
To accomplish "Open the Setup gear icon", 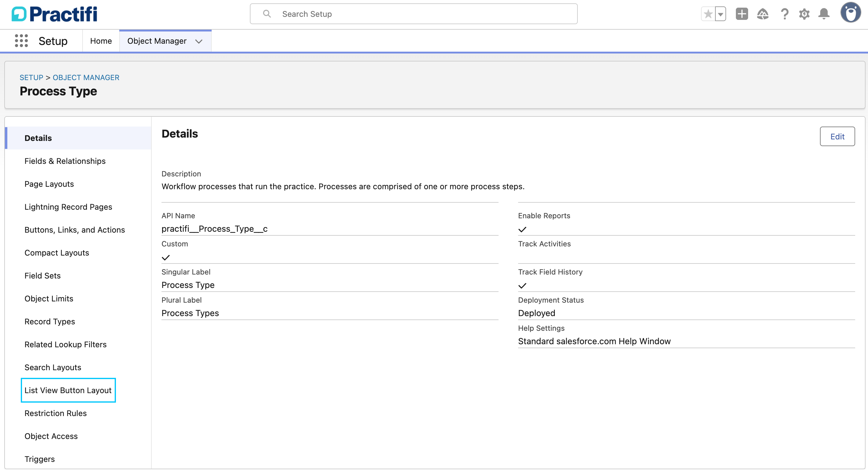I will (x=804, y=14).
